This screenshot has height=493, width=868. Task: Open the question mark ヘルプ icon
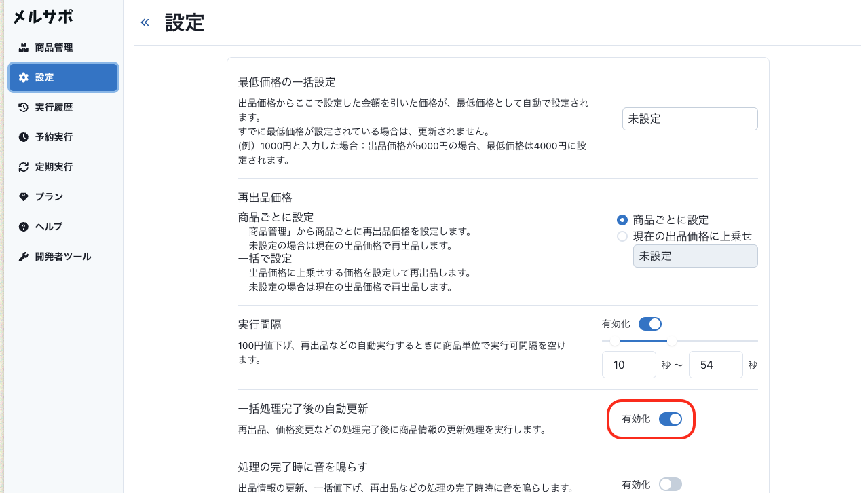[x=24, y=227]
